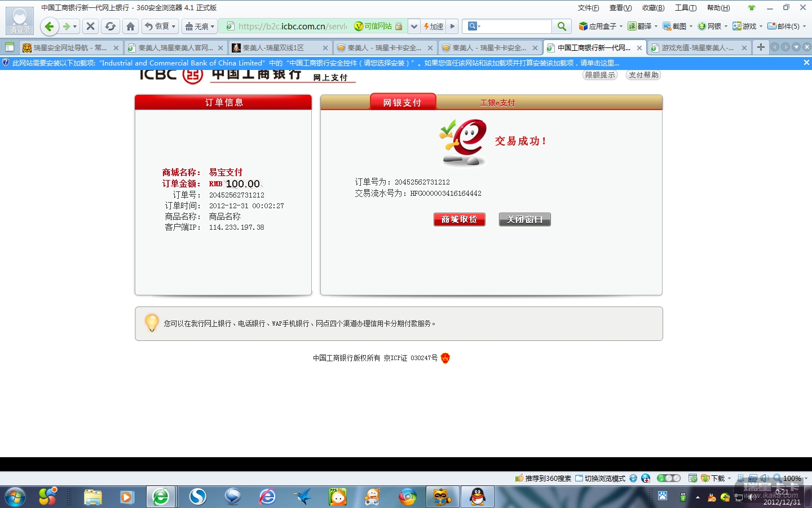The height and width of the screenshot is (508, 812).
Task: Click the avatar login icon at top left
Action: (20, 21)
